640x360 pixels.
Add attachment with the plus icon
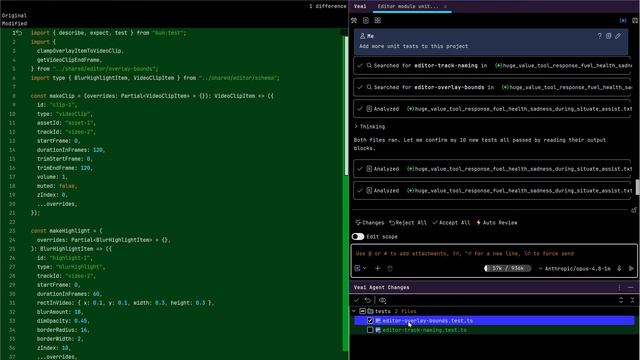(x=378, y=269)
